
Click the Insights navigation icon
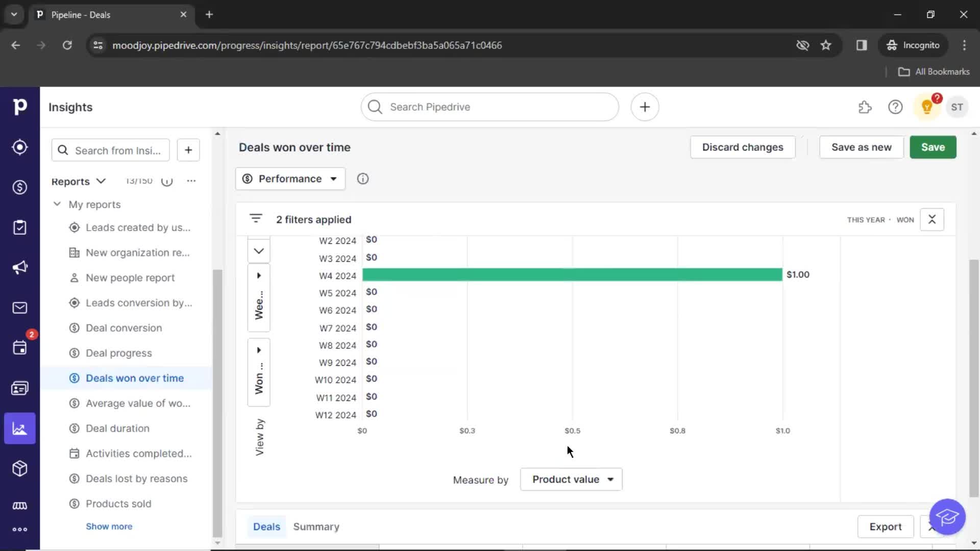19,429
